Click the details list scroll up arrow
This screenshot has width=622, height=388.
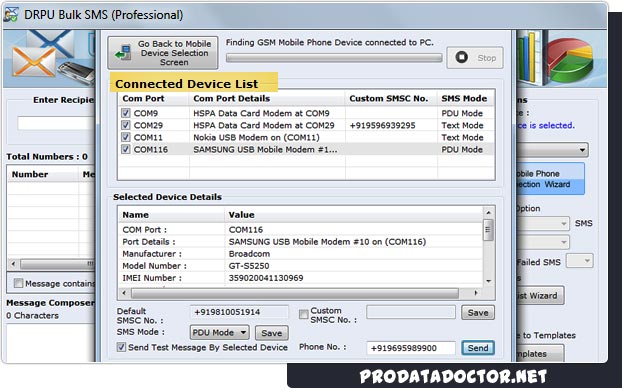tap(488, 212)
